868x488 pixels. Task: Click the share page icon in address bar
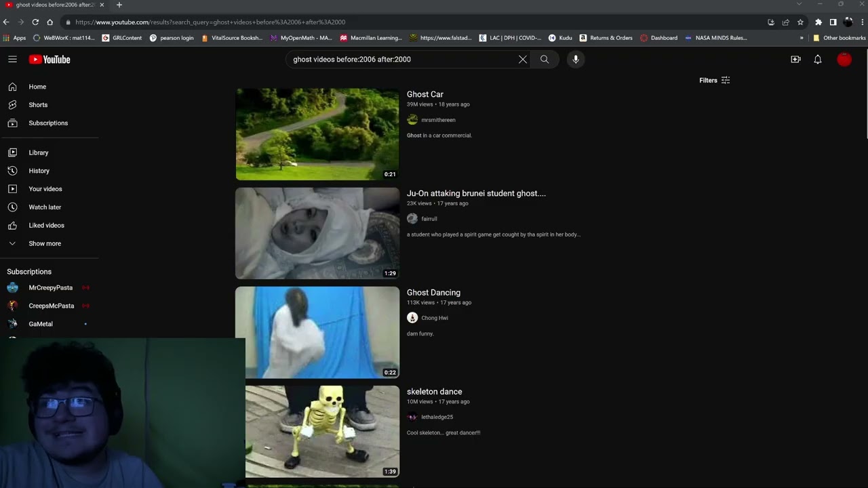click(x=785, y=22)
